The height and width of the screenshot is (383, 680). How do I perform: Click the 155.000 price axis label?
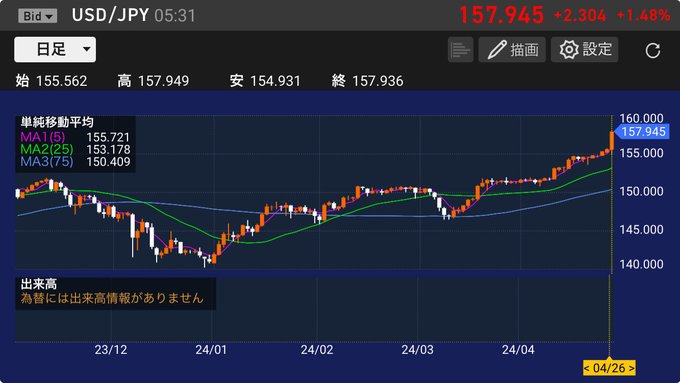pos(641,153)
